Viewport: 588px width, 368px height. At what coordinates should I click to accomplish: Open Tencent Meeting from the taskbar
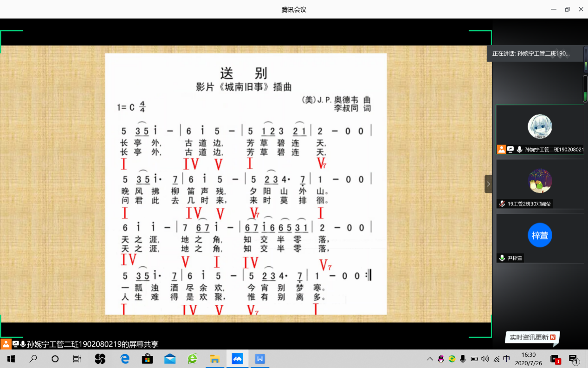click(237, 359)
